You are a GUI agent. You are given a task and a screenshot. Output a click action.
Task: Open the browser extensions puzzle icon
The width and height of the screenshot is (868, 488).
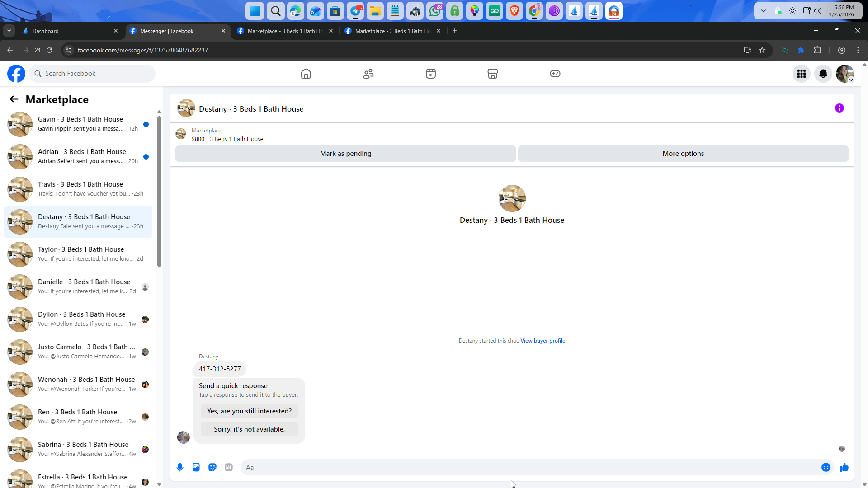click(817, 50)
